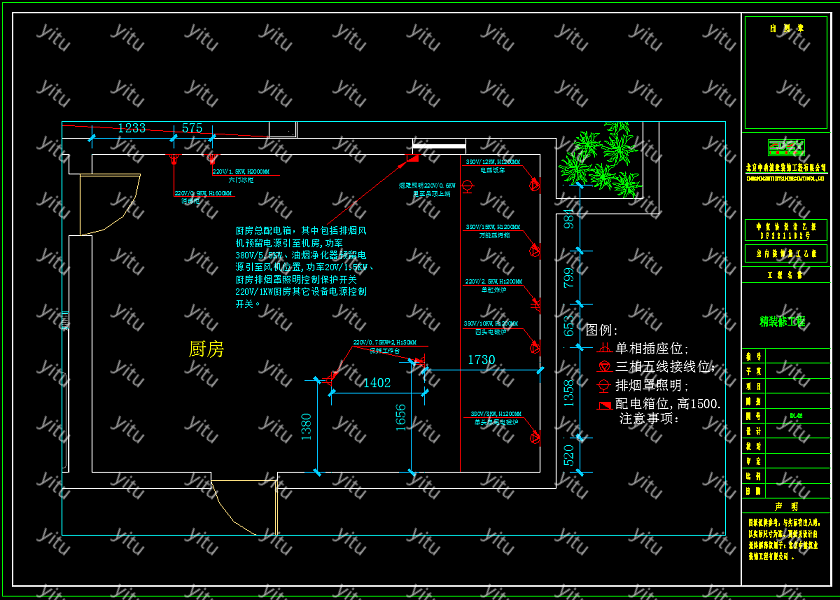The image size is (840, 600).
Task: Click the exhaust hood lighting legend symbol
Action: point(604,385)
